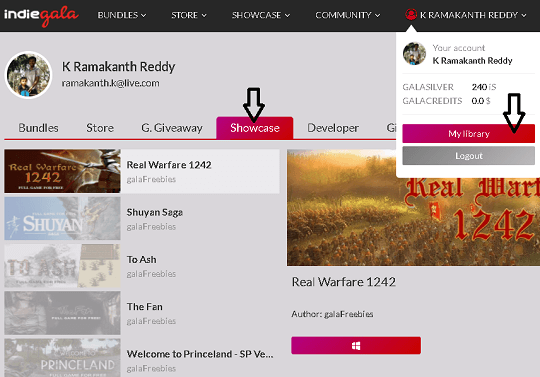Viewport: 540px width, 377px height.
Task: Click the email ramakanth.k@live.com
Action: (111, 83)
